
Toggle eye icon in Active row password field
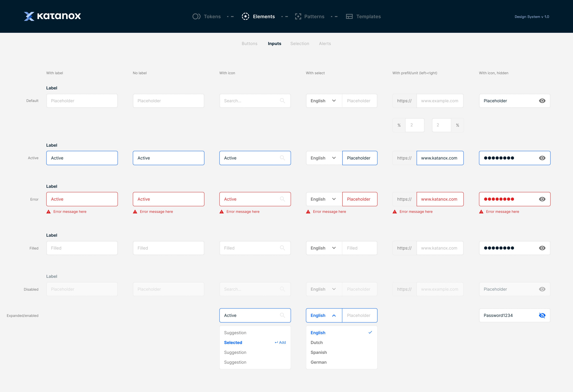click(x=542, y=158)
